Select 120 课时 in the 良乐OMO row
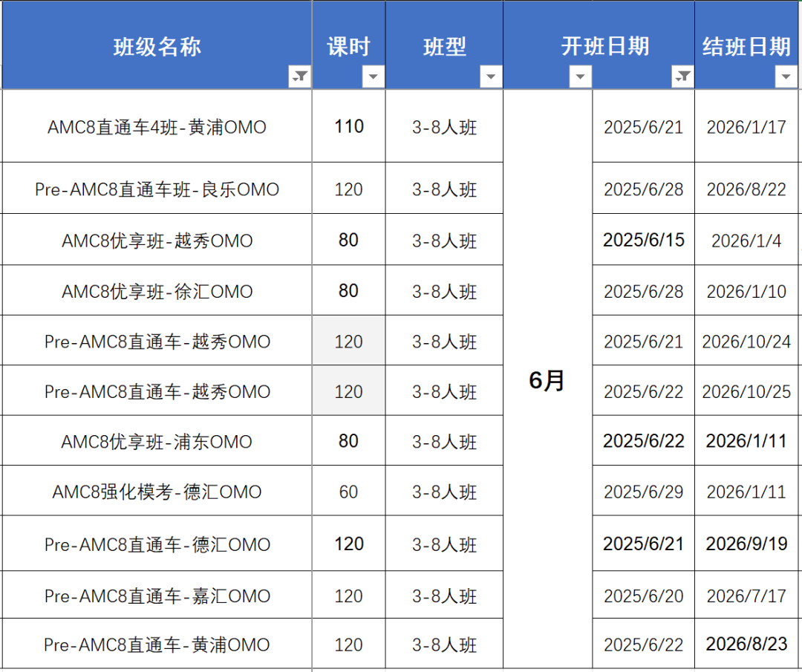Image resolution: width=802 pixels, height=672 pixels. (x=349, y=189)
